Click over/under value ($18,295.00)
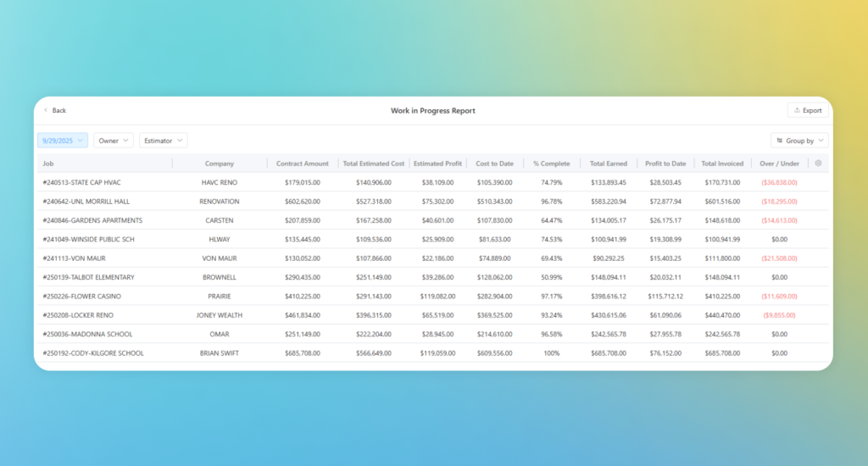 coord(780,202)
